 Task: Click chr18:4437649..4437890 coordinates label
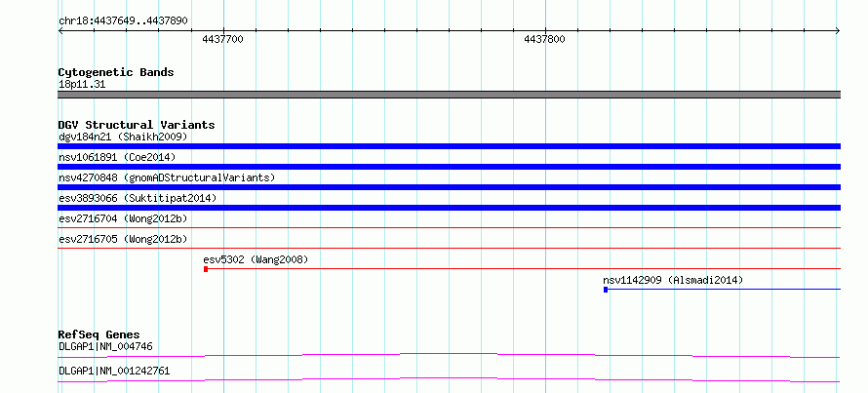click(123, 21)
